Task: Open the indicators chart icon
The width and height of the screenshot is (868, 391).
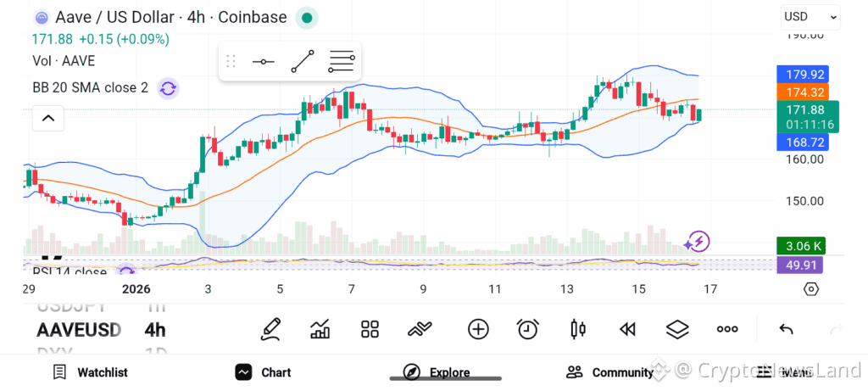Action: click(x=320, y=329)
